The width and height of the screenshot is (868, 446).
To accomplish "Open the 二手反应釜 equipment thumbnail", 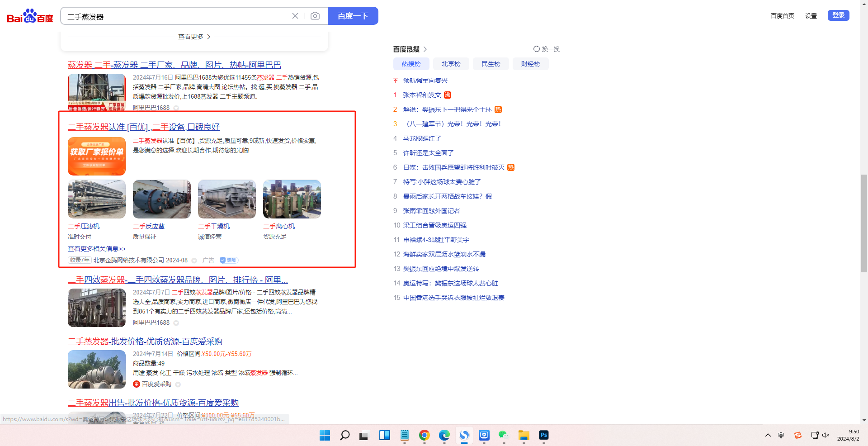I will click(161, 199).
